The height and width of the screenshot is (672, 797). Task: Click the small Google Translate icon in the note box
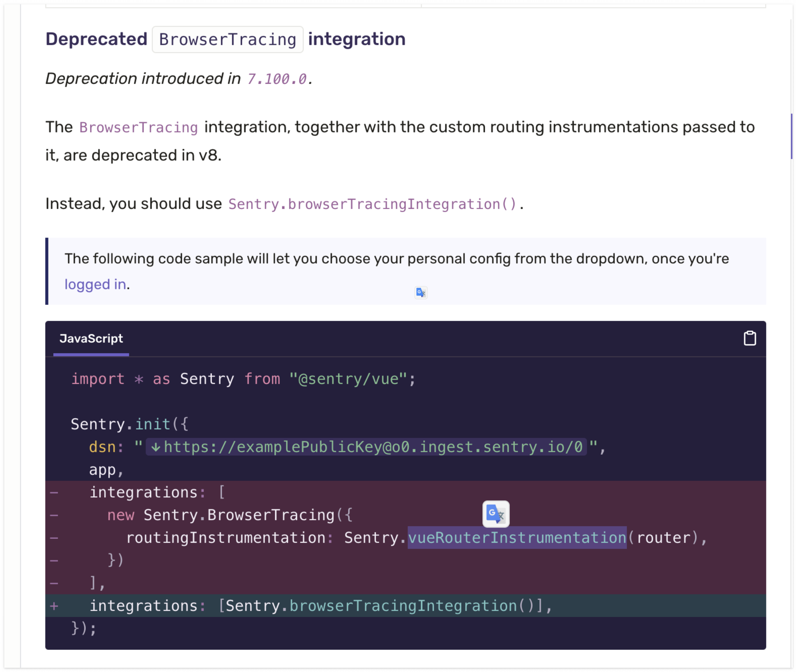pyautogui.click(x=421, y=293)
